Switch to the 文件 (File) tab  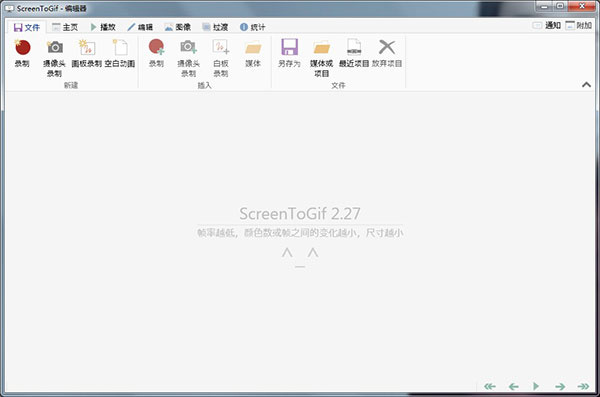pos(27,27)
